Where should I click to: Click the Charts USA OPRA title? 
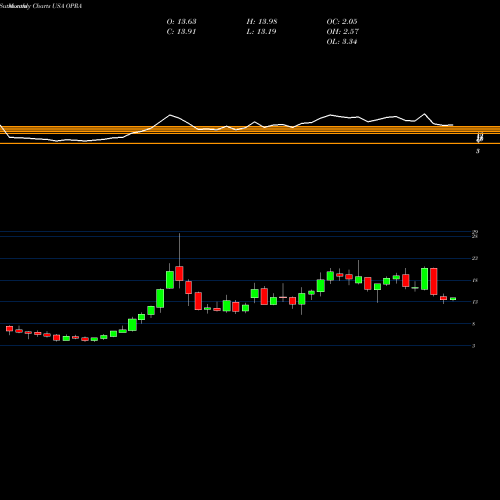click(x=57, y=6)
